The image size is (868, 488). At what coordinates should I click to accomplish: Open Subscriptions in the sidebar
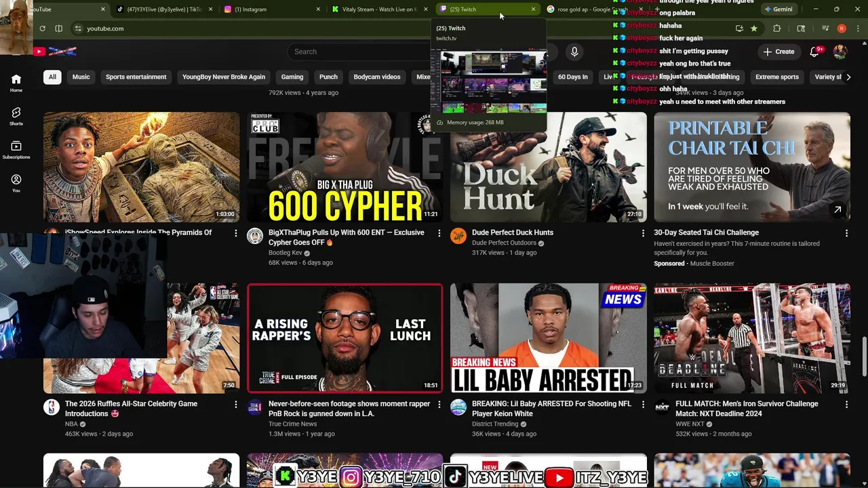pos(16,150)
